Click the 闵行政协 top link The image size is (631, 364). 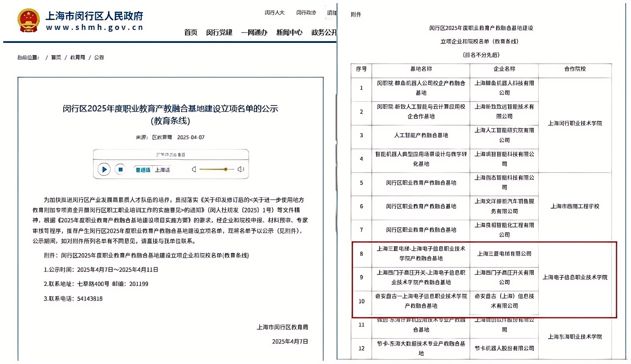tap(306, 13)
